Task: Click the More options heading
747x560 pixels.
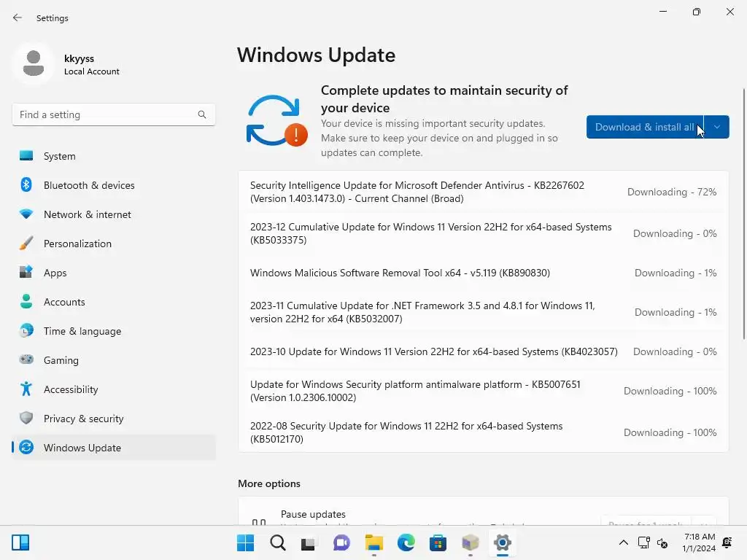Action: (x=269, y=484)
